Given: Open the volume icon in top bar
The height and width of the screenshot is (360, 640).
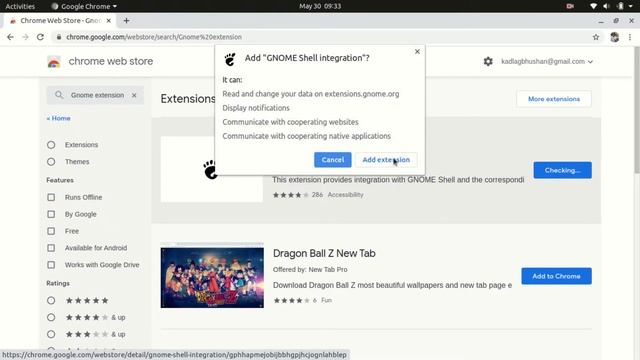Looking at the screenshot, I should tap(606, 6).
